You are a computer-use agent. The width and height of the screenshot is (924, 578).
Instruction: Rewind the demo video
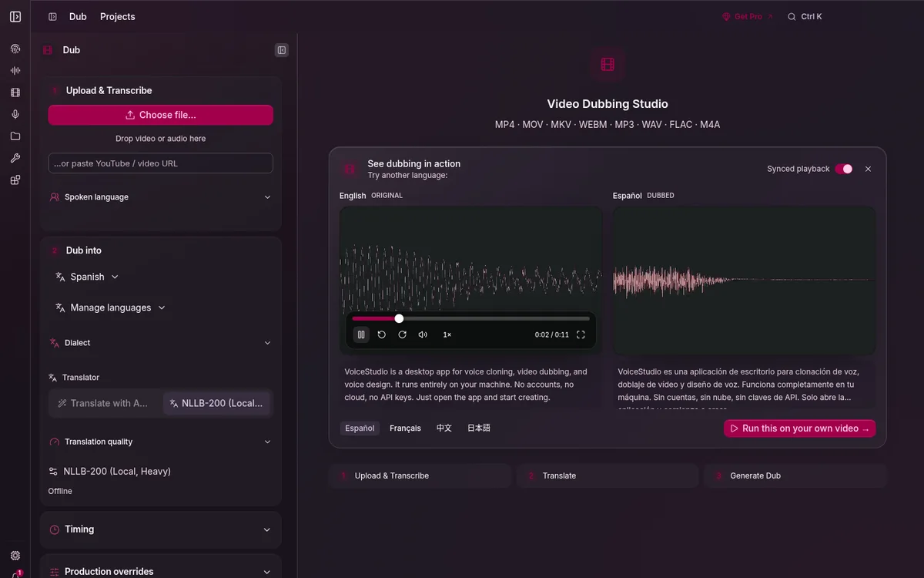[381, 334]
